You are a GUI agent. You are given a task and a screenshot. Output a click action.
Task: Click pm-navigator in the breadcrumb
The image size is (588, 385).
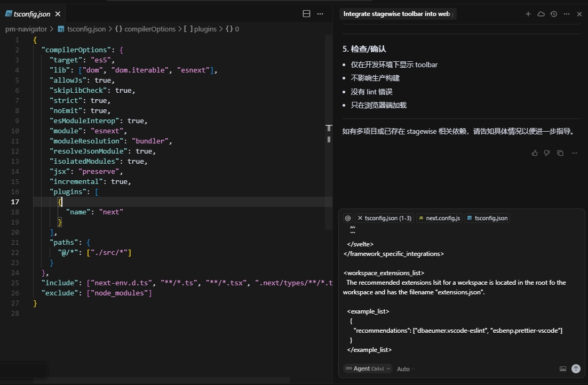(26, 29)
